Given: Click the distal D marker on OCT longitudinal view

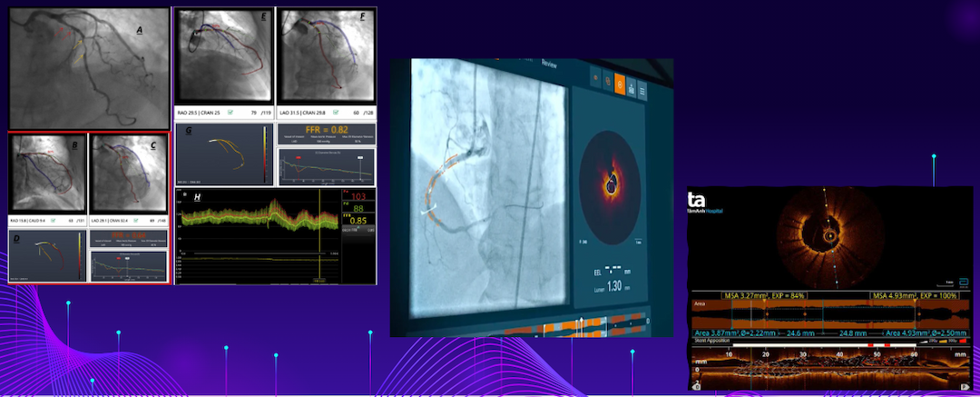Looking at the screenshot, I should [696, 388].
